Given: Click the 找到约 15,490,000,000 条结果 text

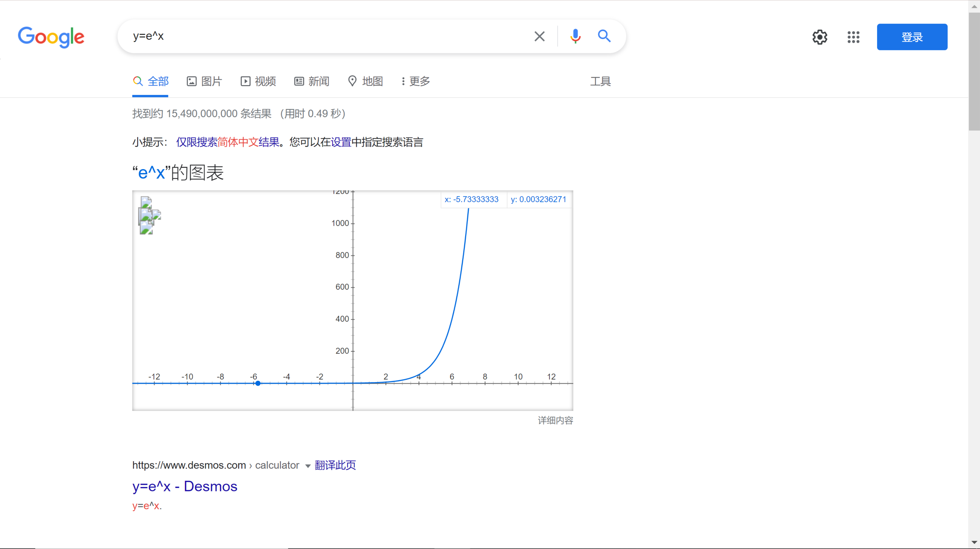Looking at the screenshot, I should pyautogui.click(x=202, y=114).
